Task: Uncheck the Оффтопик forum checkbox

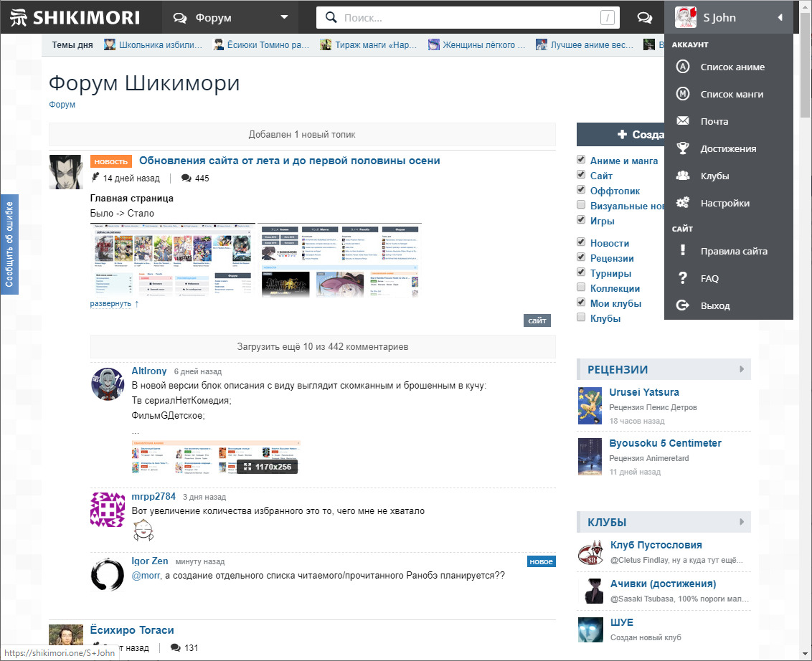Action: tap(582, 191)
